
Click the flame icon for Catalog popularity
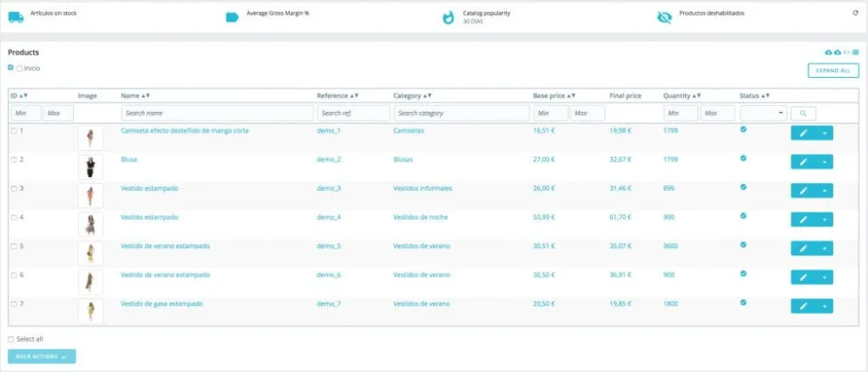(449, 17)
